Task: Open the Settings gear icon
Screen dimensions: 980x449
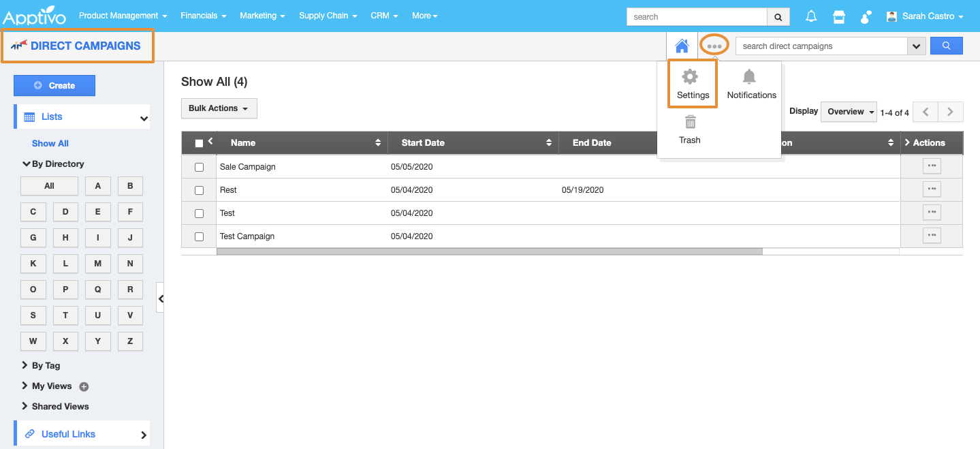Action: tap(690, 76)
